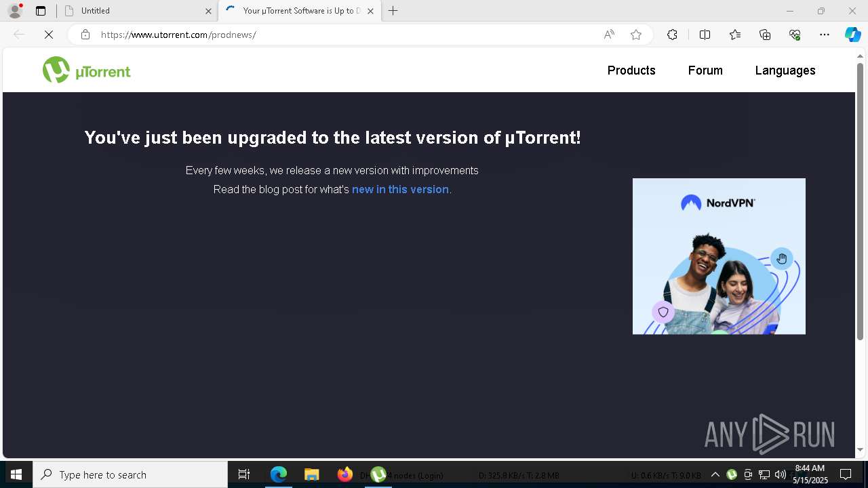The image size is (868, 488).
Task: View site information lock icon
Action: click(85, 35)
